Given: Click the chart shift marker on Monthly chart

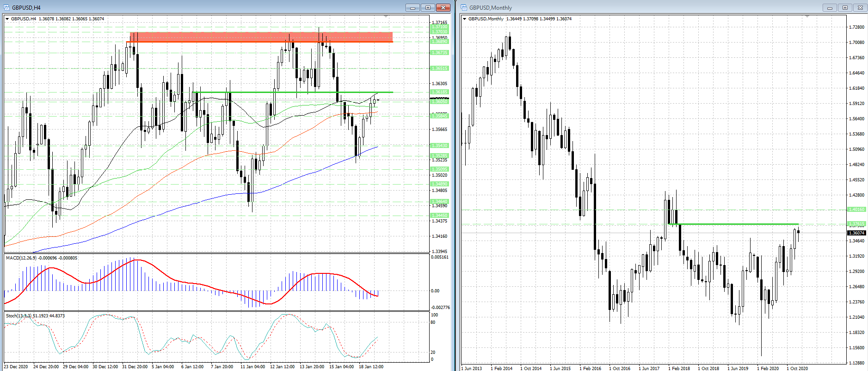Looking at the screenshot, I should point(807,17).
